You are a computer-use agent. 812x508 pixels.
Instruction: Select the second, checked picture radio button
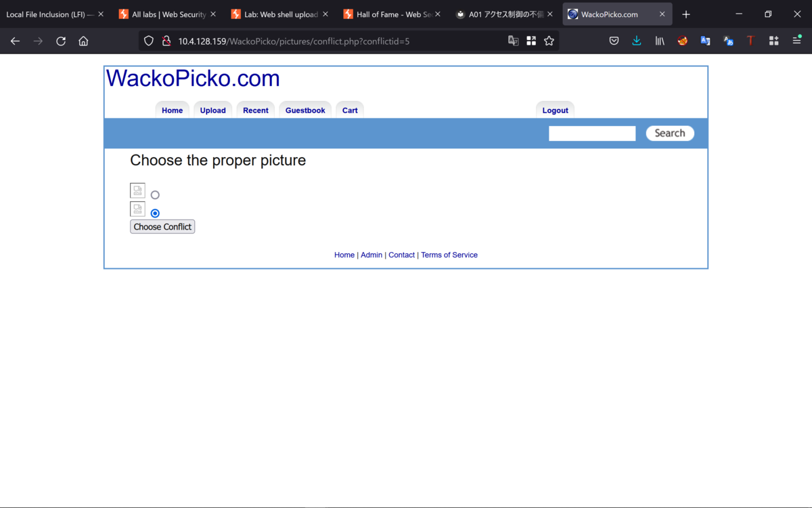click(x=155, y=213)
